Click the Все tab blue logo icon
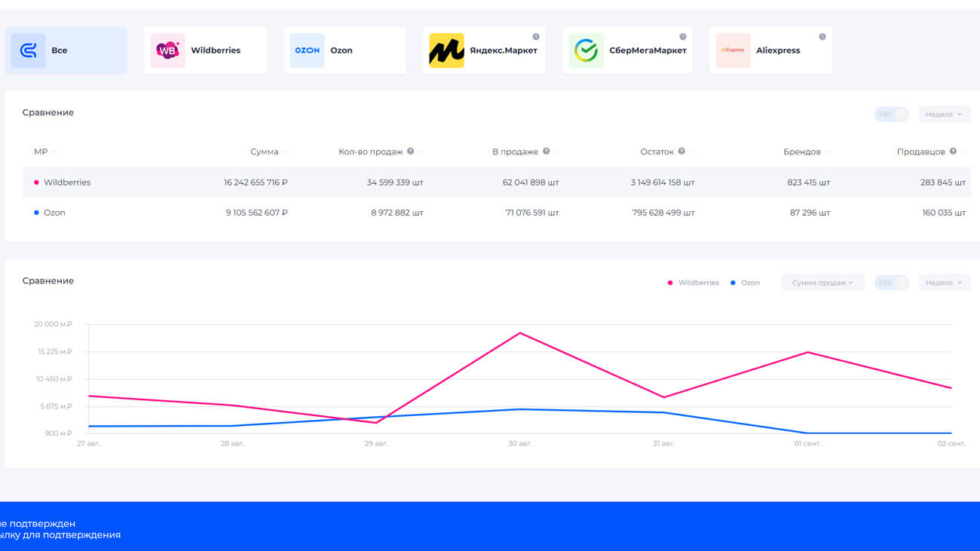Screen dimensions: 980x551 (28, 51)
